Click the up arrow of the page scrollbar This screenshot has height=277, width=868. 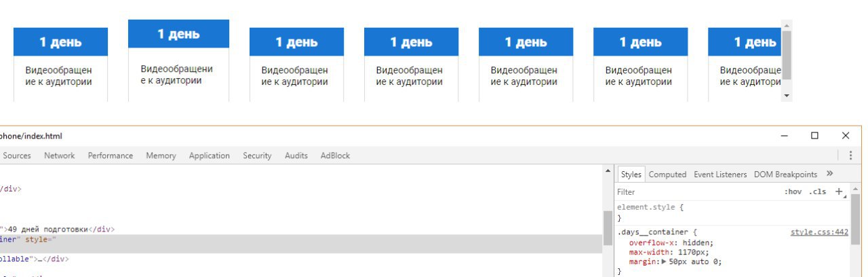tap(787, 26)
